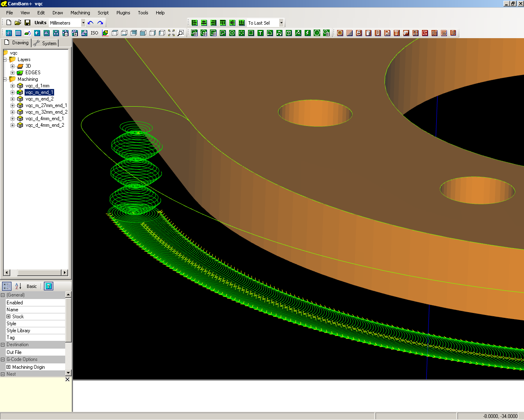Toggle categorized view in property grid
The image size is (524, 420).
7,286
